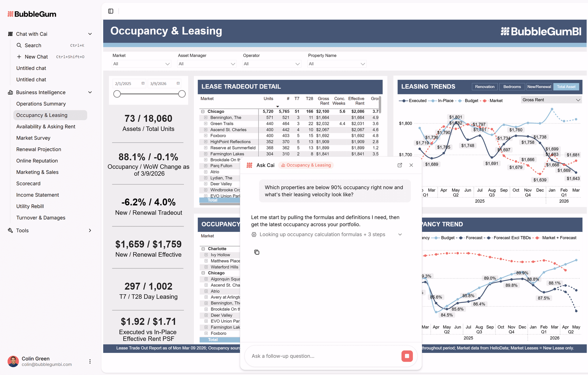Image resolution: width=588 pixels, height=375 pixels.
Task: Open the Market filter dropdown
Action: pos(141,64)
